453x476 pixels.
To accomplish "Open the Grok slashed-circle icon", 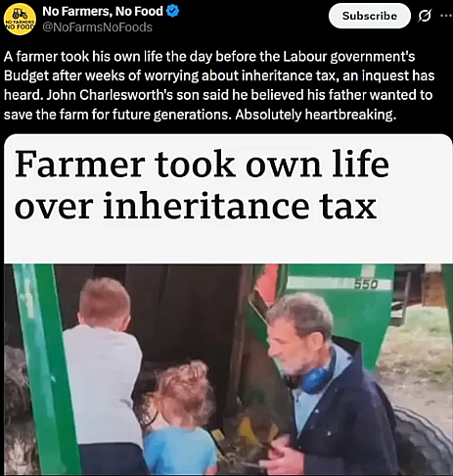I will pos(425,16).
